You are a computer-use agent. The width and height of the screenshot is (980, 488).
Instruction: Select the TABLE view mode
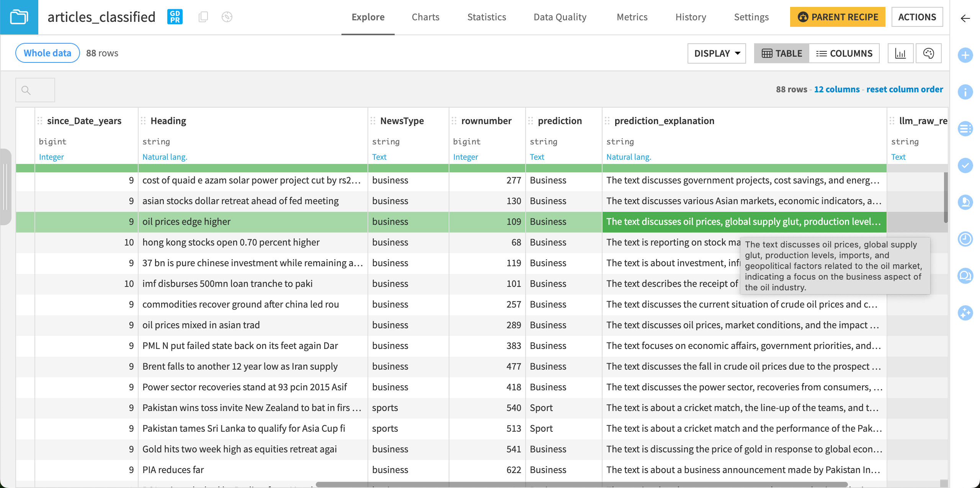pos(781,53)
